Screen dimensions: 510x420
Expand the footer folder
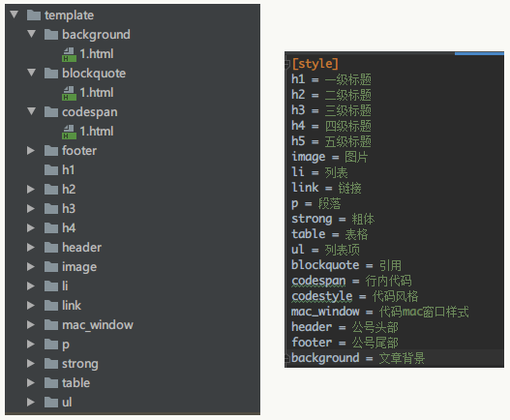point(31,150)
